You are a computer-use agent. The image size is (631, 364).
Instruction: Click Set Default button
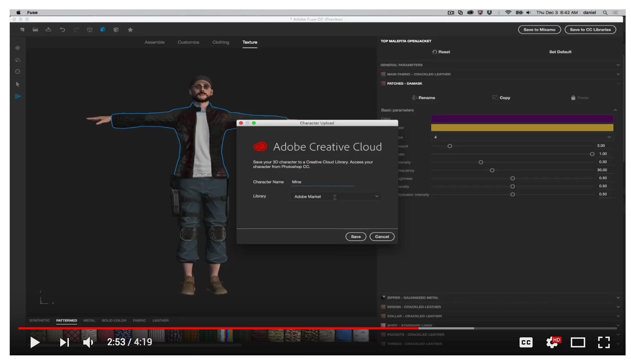click(560, 52)
